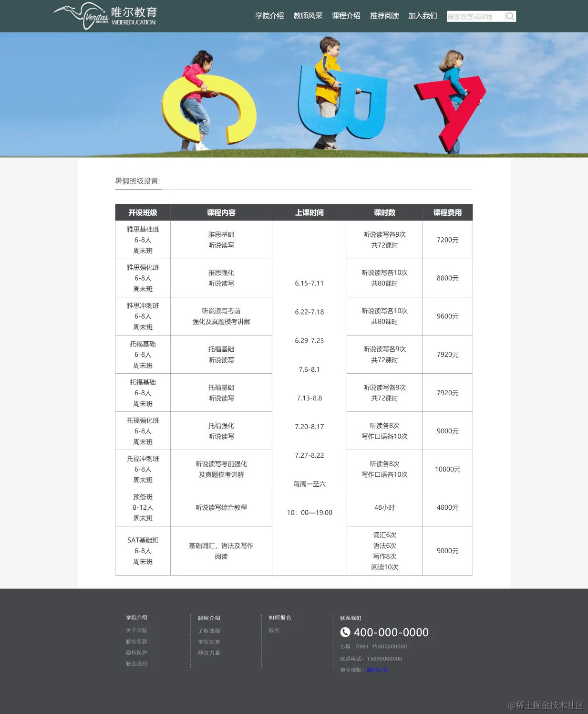
Task: Click the search magnifier icon
Action: click(x=510, y=16)
